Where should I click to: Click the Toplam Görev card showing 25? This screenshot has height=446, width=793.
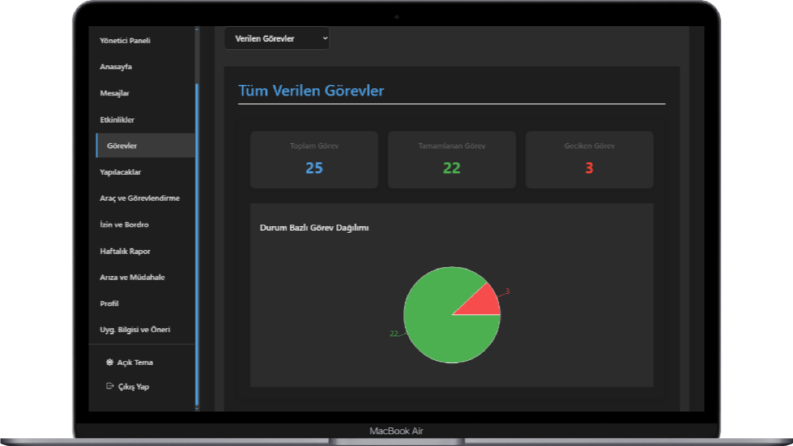pos(314,160)
